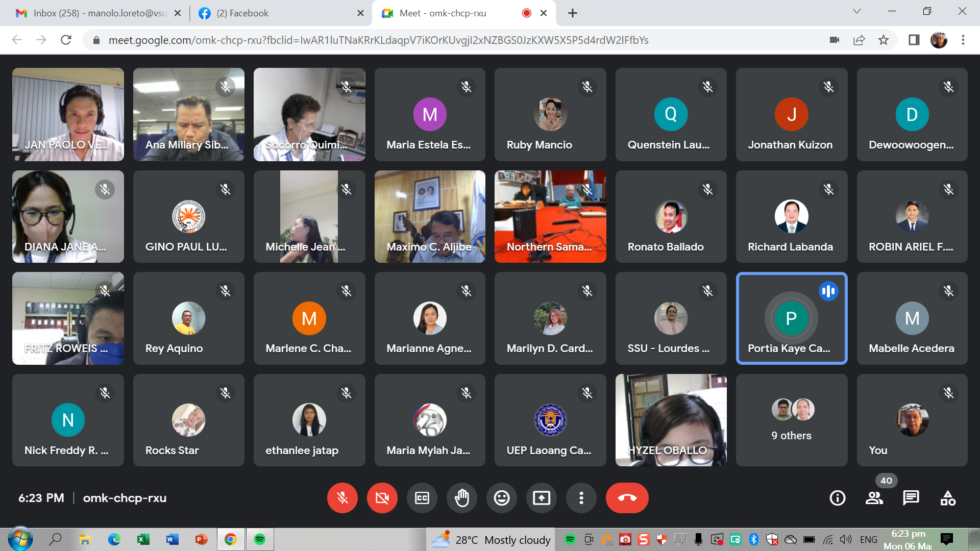980x551 pixels.
Task: Raise hand in the meeting
Action: tap(462, 498)
